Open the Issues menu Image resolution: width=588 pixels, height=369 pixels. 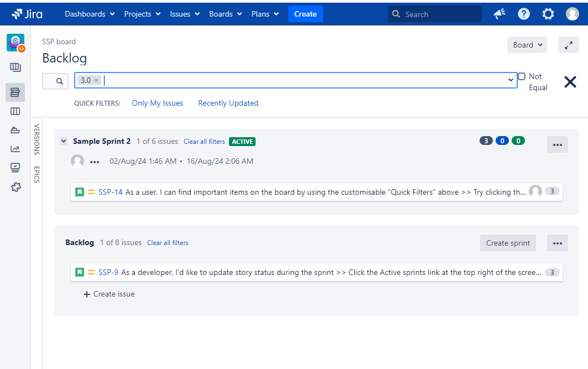185,14
